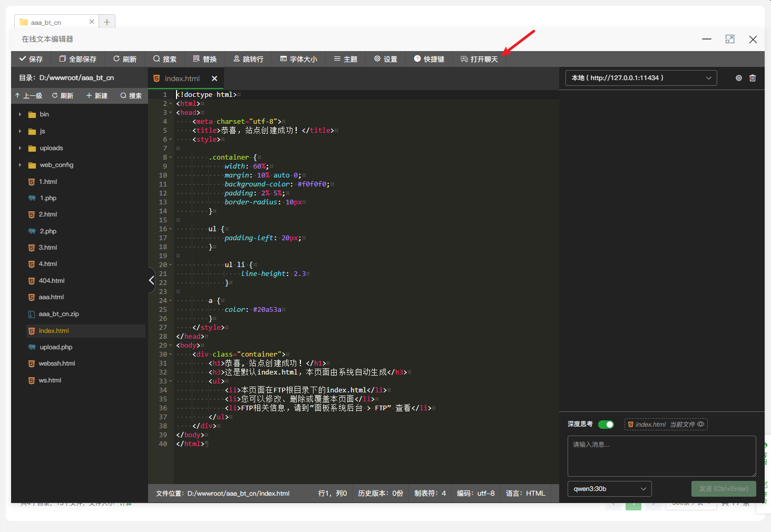The image size is (771, 532).
Task: Toggle the 深度思考 deep thinking switch
Action: [x=606, y=425]
